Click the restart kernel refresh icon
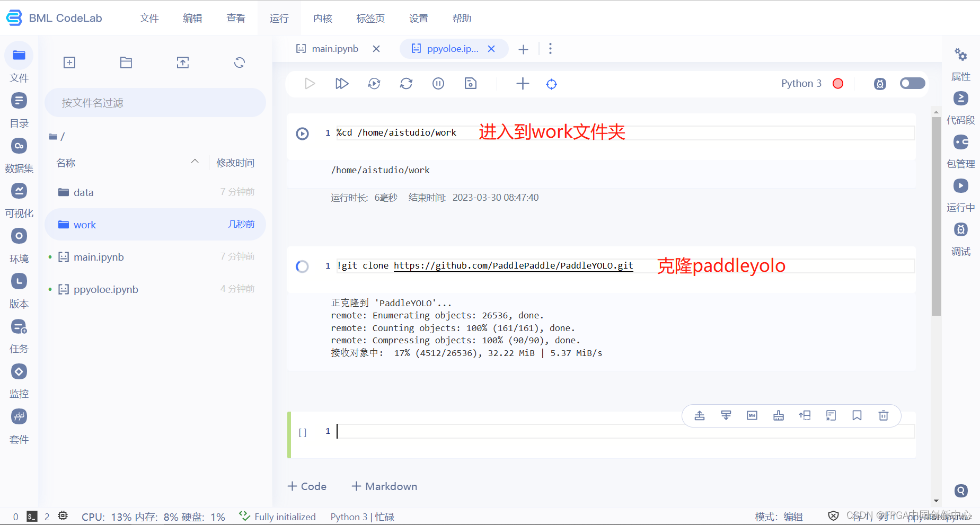This screenshot has height=525, width=980. click(x=406, y=84)
